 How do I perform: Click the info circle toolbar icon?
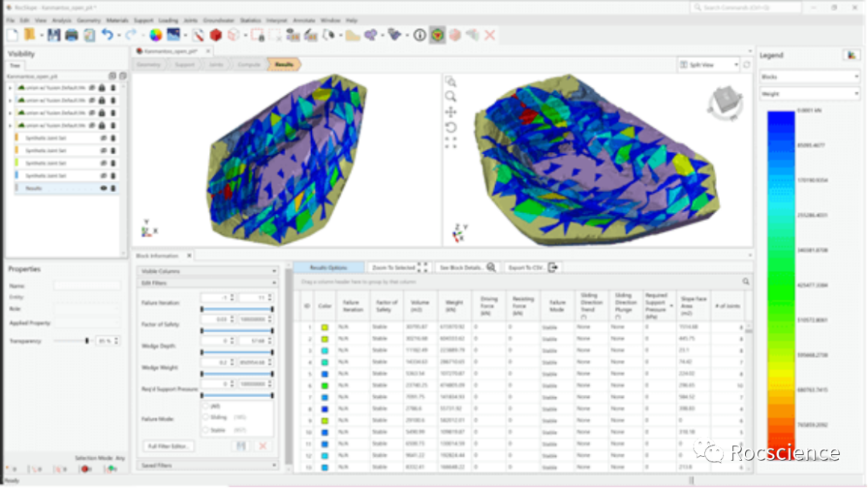tap(419, 35)
